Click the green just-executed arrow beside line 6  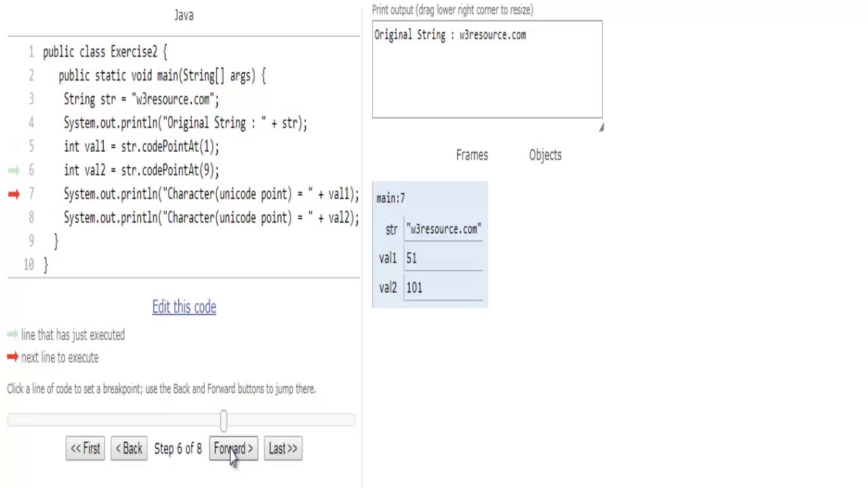pos(14,171)
